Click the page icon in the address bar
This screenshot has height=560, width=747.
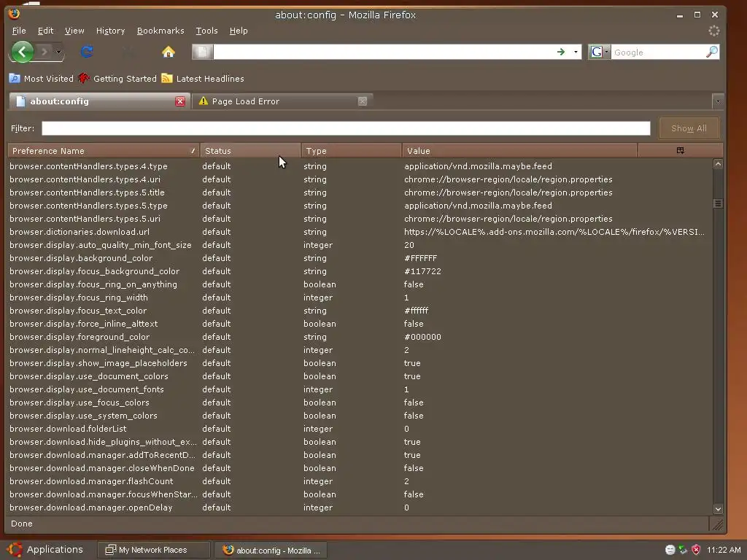pyautogui.click(x=203, y=52)
